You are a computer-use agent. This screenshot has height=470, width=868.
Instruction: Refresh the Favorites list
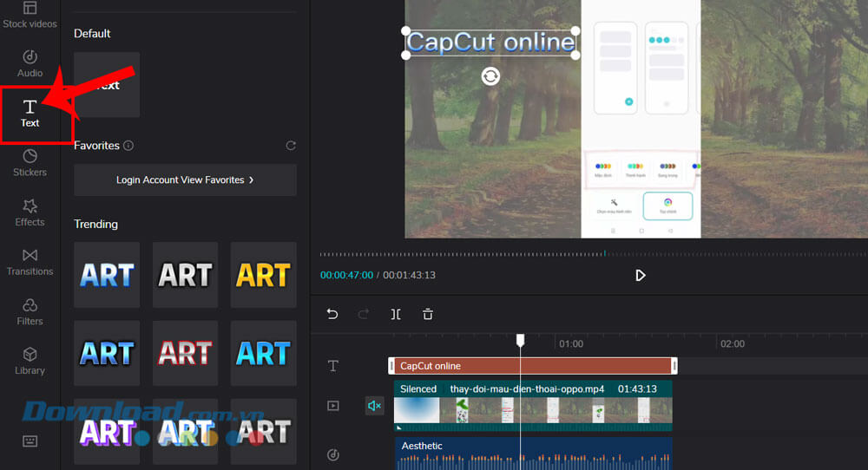[291, 146]
